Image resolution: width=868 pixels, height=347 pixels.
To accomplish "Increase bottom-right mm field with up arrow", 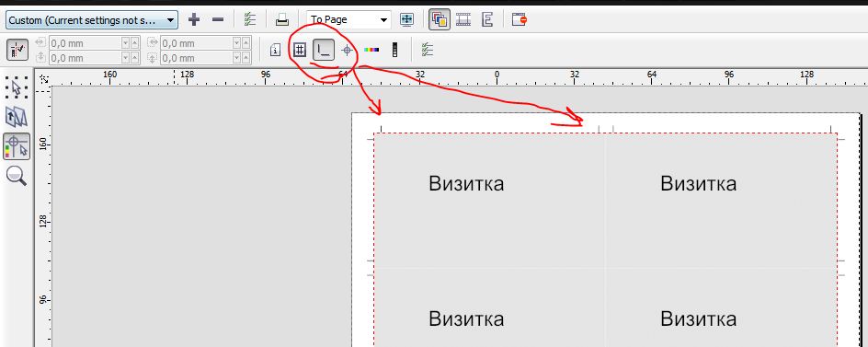I will 246,58.
